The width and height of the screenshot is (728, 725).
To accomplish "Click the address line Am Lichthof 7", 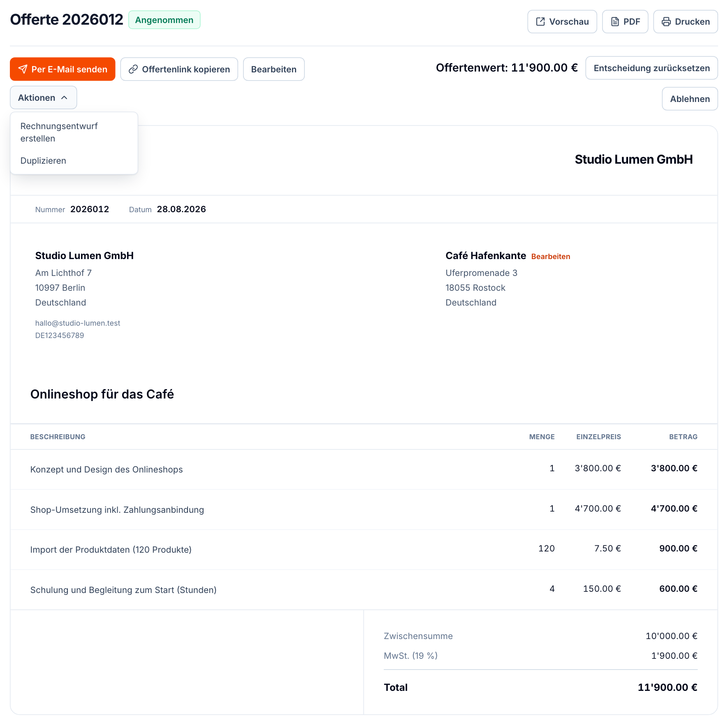I will pos(64,273).
